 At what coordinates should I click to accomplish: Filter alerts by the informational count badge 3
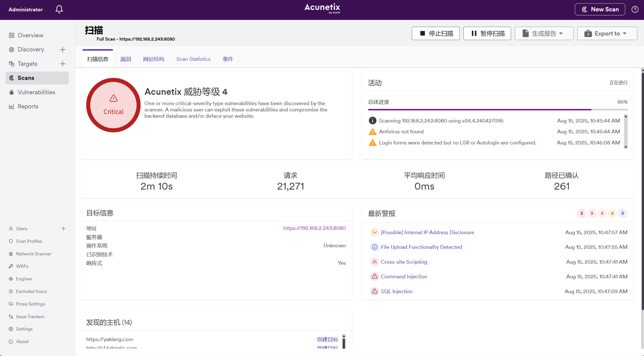click(622, 213)
